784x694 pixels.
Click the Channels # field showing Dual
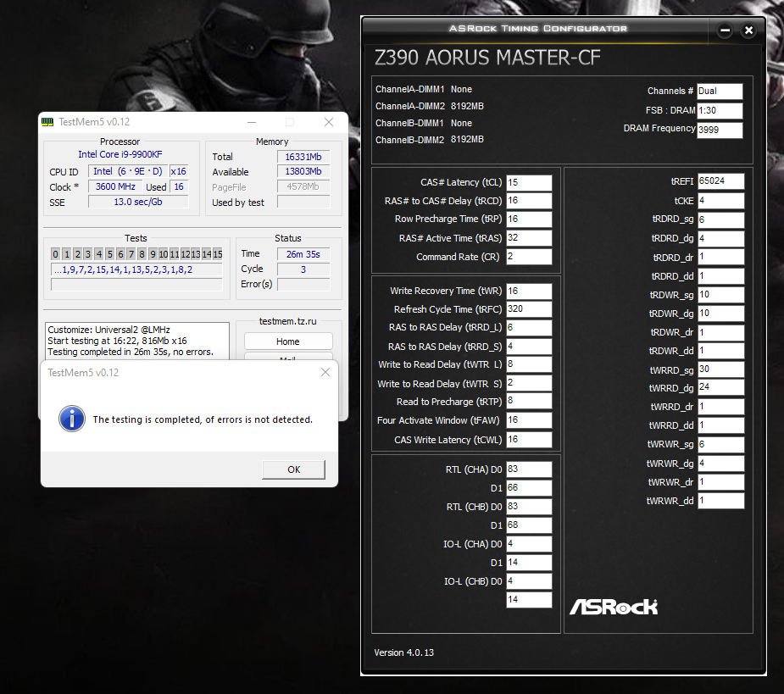720,91
